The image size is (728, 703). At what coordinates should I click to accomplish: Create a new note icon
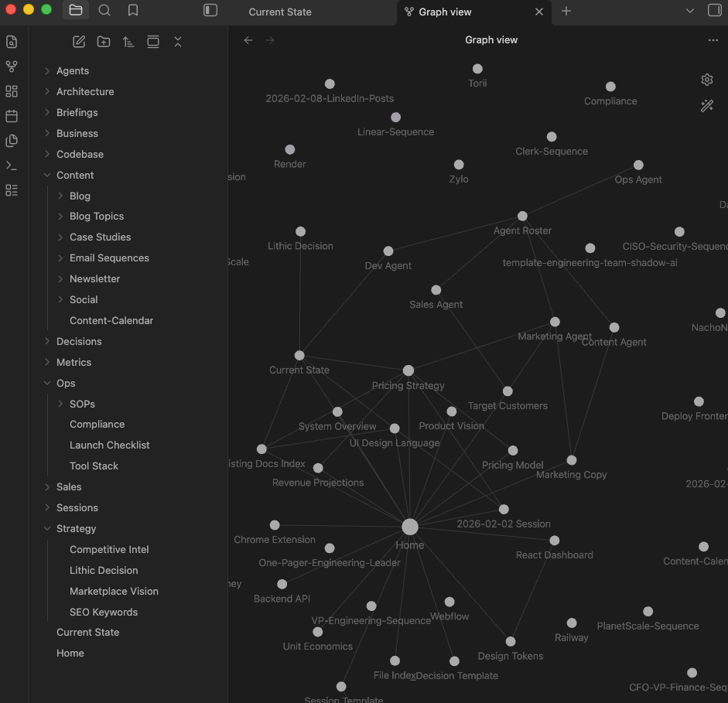(x=79, y=42)
